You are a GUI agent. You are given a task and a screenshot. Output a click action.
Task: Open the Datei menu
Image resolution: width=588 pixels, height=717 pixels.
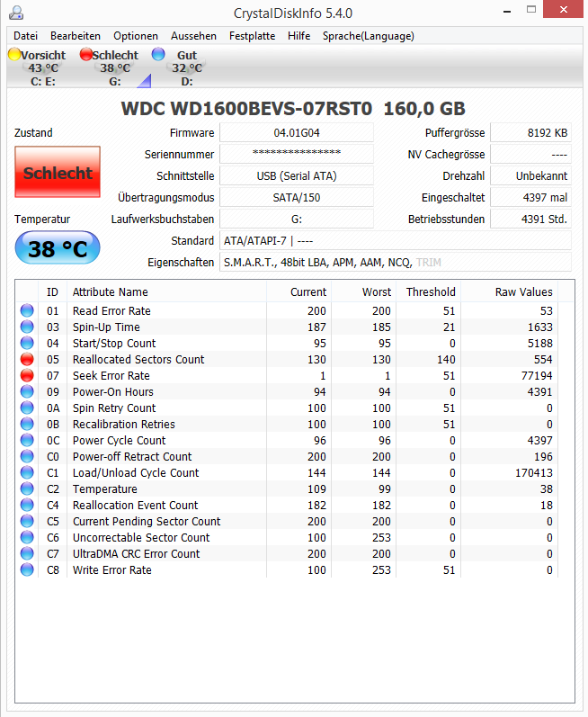coord(25,36)
